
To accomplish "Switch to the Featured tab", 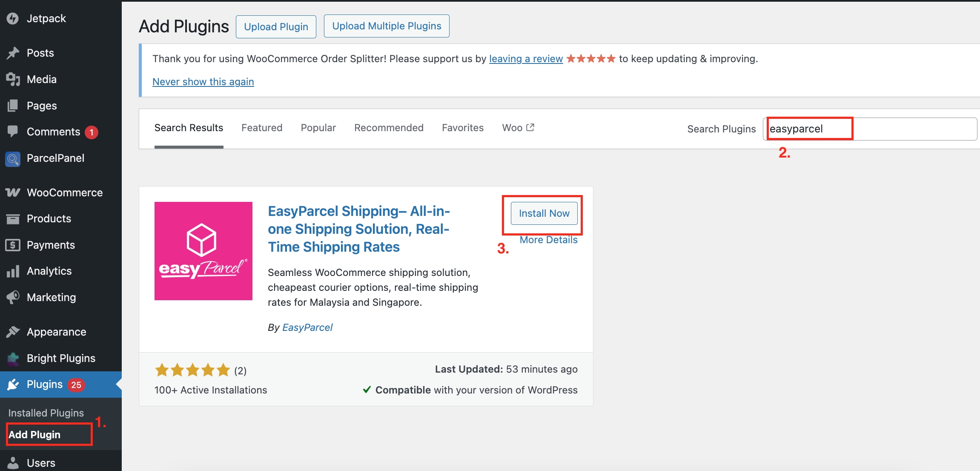I will (x=261, y=127).
